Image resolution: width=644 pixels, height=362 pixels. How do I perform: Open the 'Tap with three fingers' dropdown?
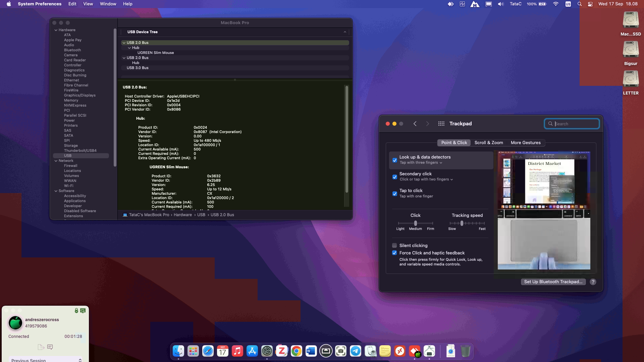[421, 163]
